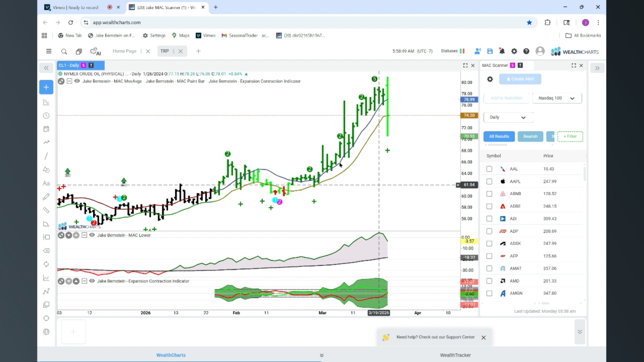
Task: Collapse the left sidebar with double chevron
Action: 46,68
